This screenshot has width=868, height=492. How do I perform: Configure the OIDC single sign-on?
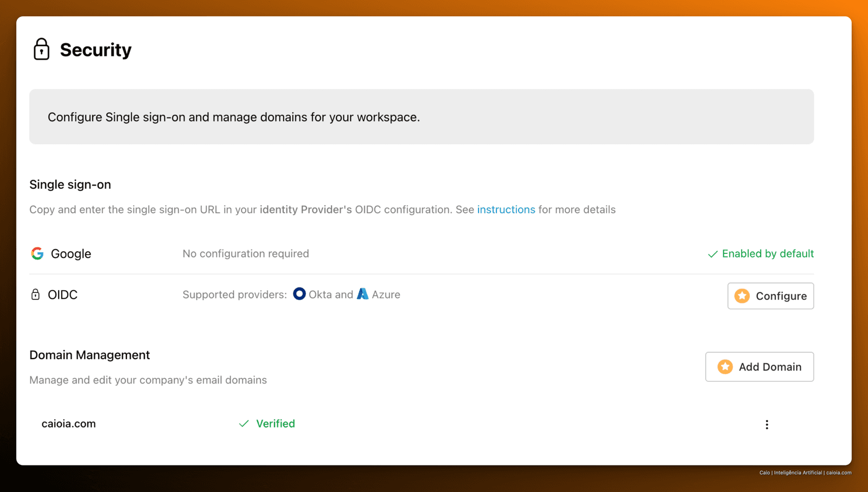770,296
